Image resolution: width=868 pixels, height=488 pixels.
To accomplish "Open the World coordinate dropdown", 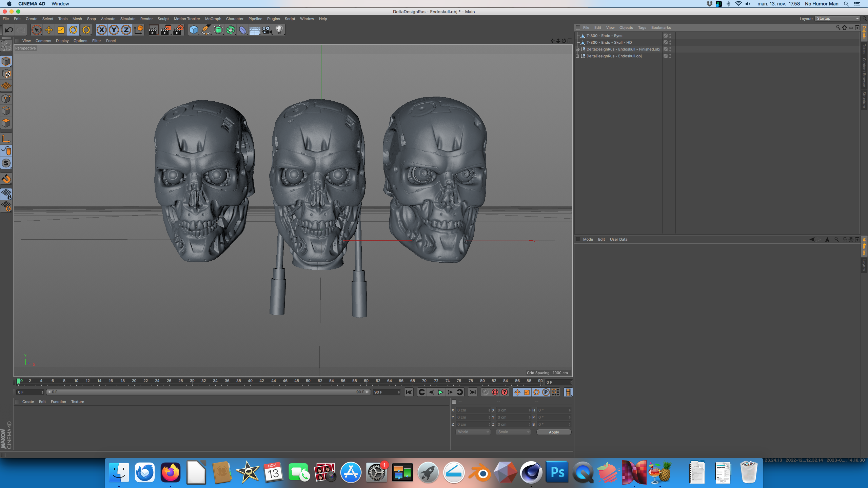I will click(473, 432).
